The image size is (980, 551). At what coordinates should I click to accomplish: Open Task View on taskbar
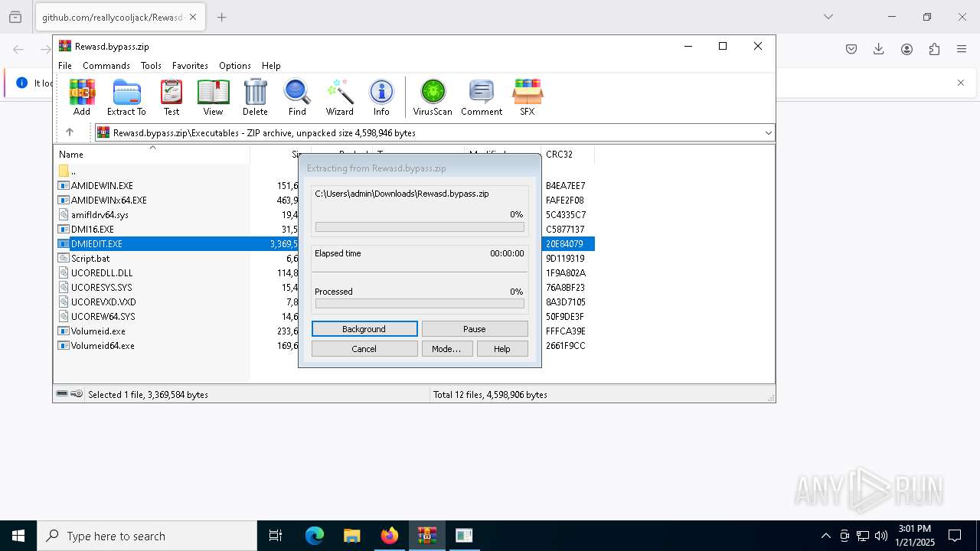(276, 536)
